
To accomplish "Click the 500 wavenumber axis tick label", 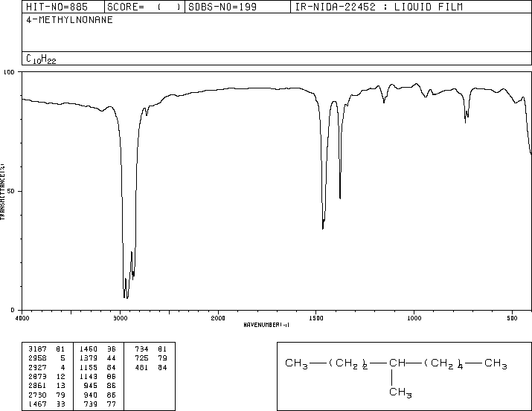I will (x=512, y=318).
